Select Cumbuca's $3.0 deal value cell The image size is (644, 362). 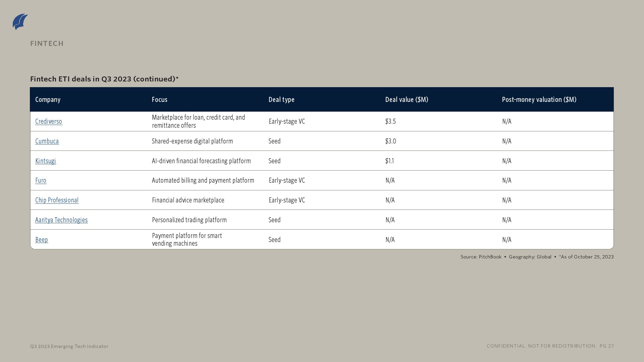[390, 141]
